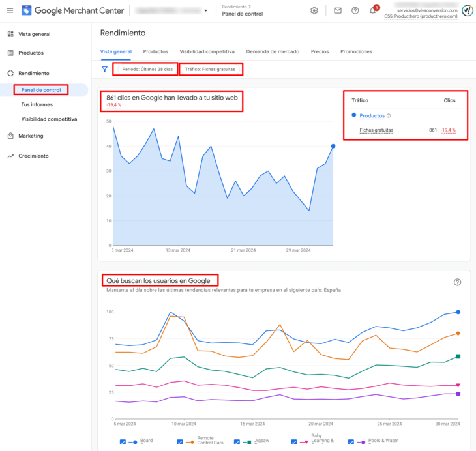476x451 pixels.
Task: Click the clicks chart last data point
Action: (x=333, y=146)
